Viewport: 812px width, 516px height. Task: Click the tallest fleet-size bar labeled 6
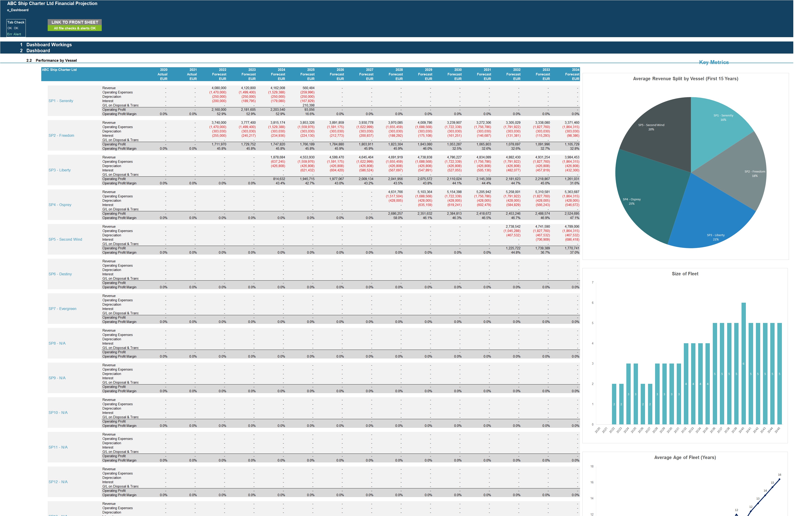[x=743, y=364]
